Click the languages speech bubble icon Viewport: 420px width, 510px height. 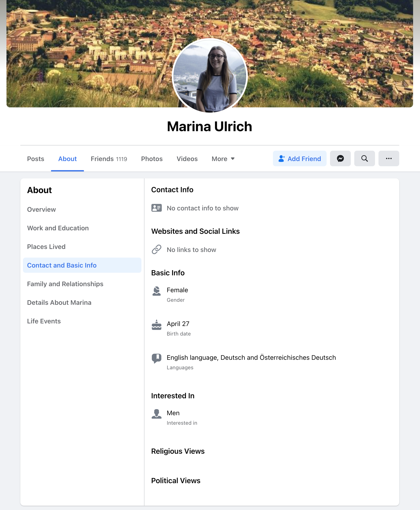(x=157, y=358)
